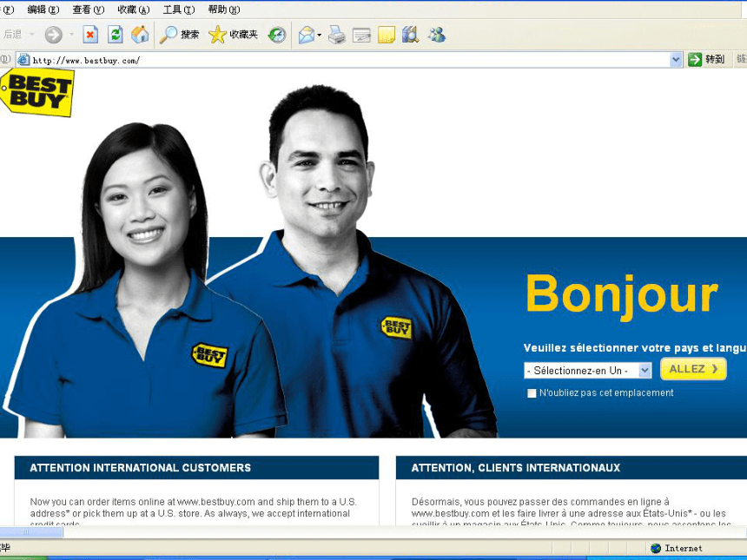Screen dimensions: 747x560
Task: Open the 查看(V) menu
Action: tap(88, 10)
